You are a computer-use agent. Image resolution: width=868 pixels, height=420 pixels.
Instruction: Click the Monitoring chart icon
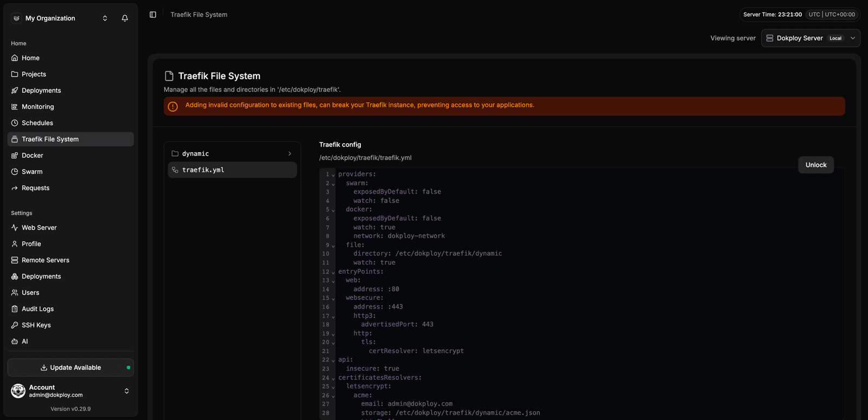pos(15,107)
